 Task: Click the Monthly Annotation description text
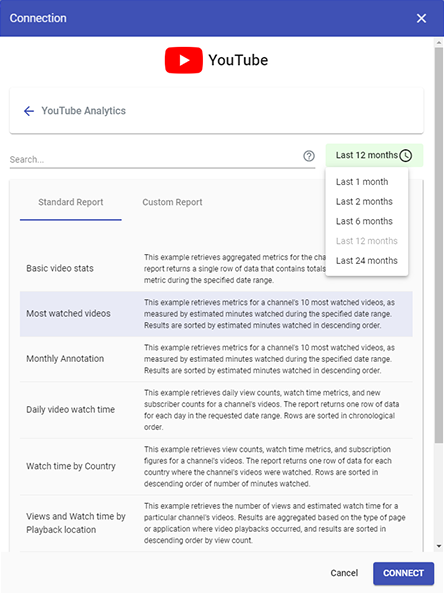click(x=269, y=359)
